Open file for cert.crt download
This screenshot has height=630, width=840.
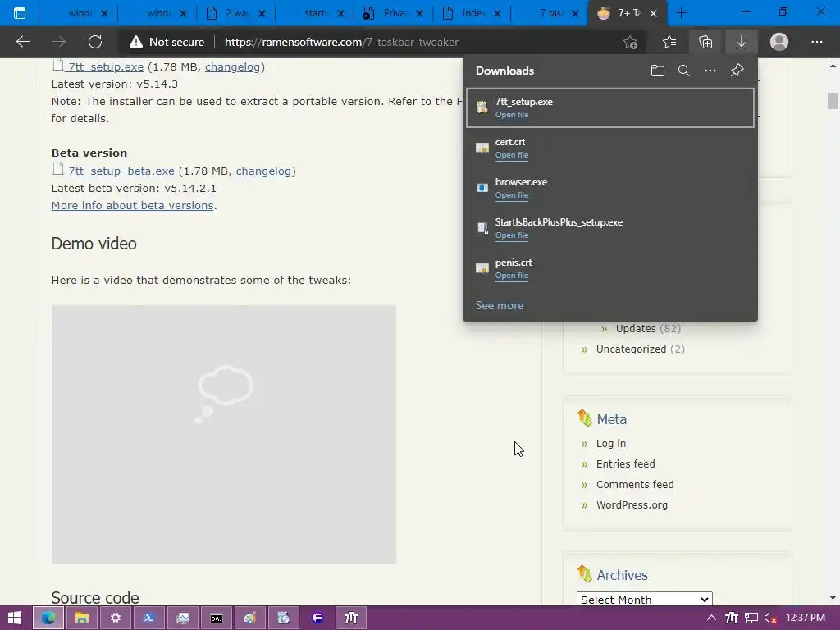pyautogui.click(x=512, y=155)
